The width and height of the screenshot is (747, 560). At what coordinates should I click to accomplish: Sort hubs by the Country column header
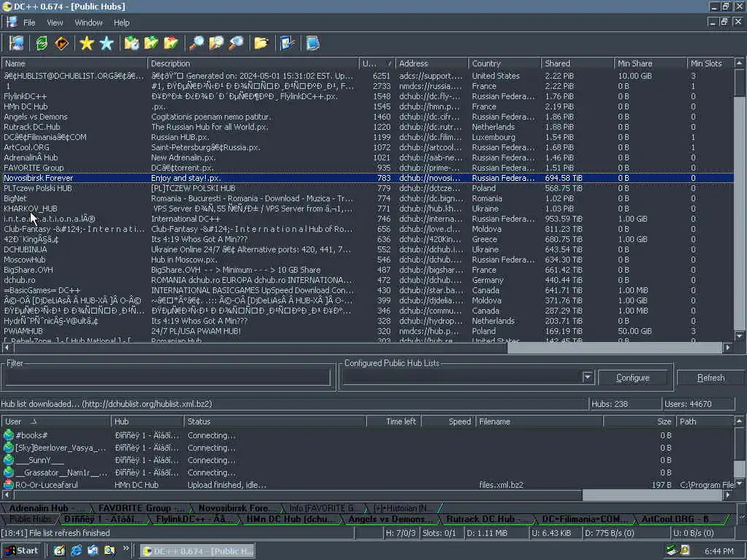point(505,63)
